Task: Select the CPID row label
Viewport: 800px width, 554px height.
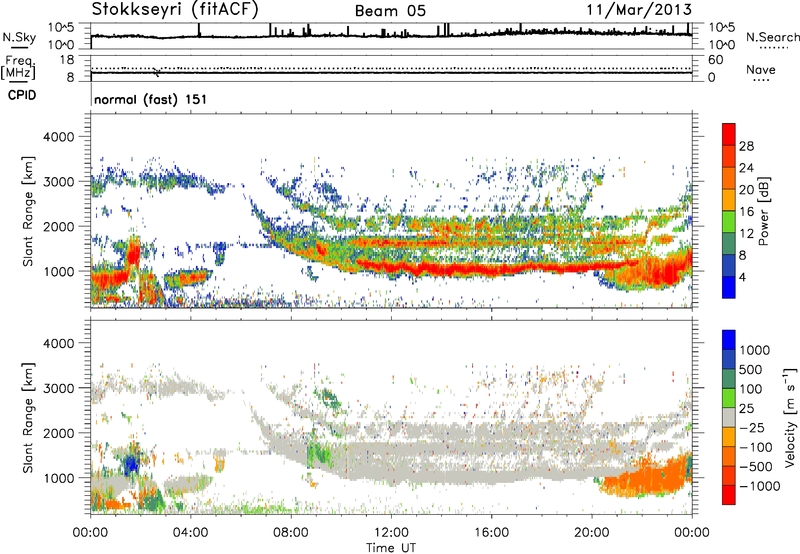Action: pos(22,95)
